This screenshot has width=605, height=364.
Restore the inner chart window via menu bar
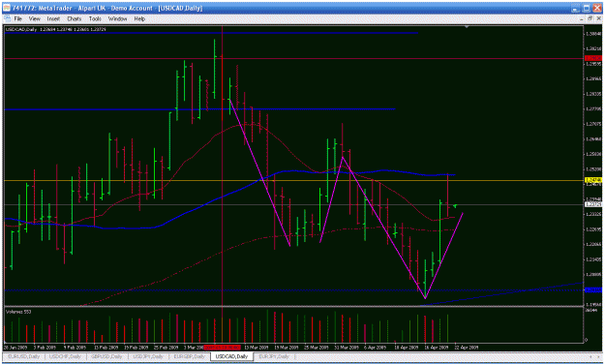pos(590,18)
